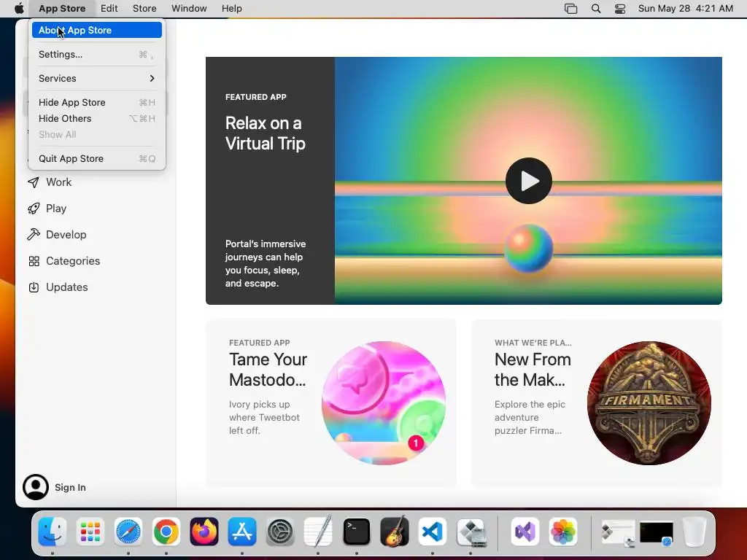
Task: Open the Store menu
Action: 144,9
